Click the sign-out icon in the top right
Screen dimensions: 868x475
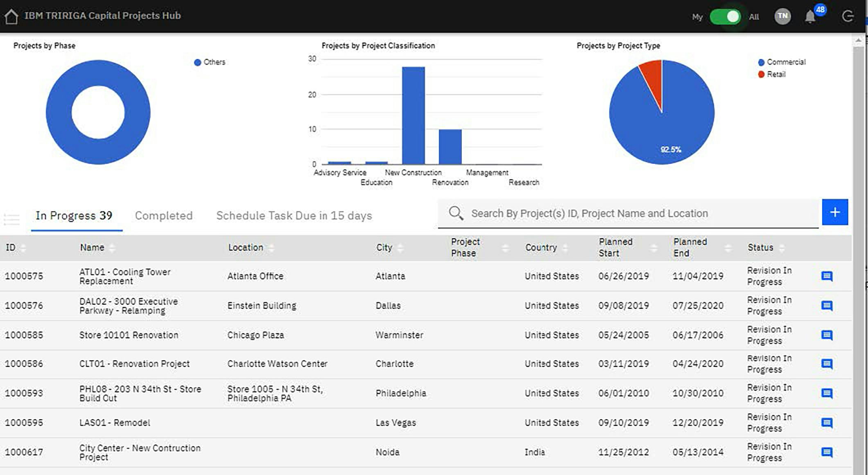click(x=848, y=16)
